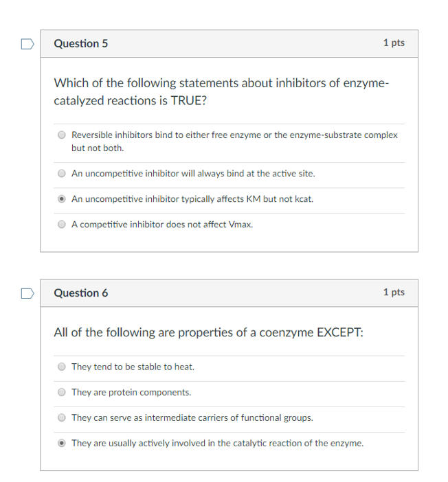Pick radio for 'competitive inhibitor does not affect Vmax'

tap(62, 225)
